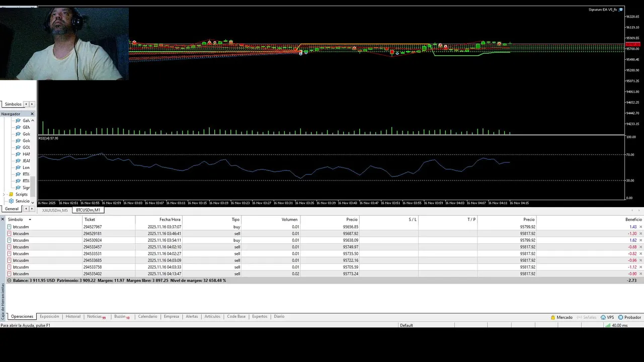Select the Operaciones tab
The height and width of the screenshot is (362, 644).
click(22, 317)
